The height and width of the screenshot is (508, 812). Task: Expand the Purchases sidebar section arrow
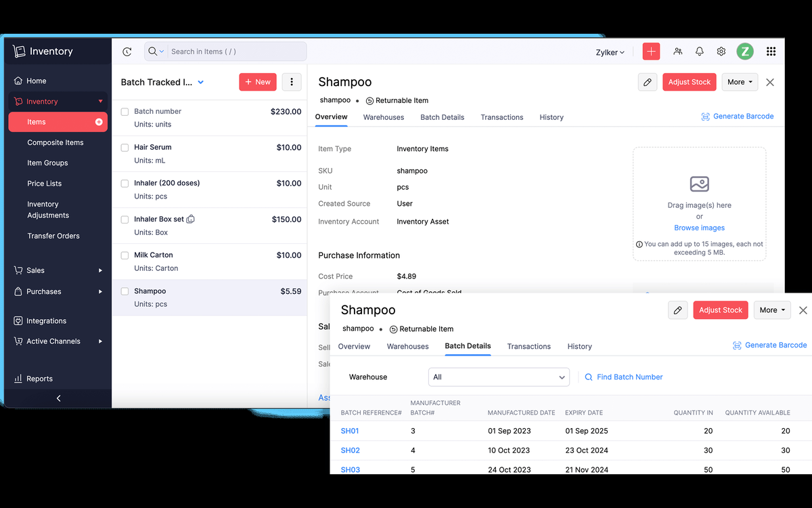pos(101,292)
